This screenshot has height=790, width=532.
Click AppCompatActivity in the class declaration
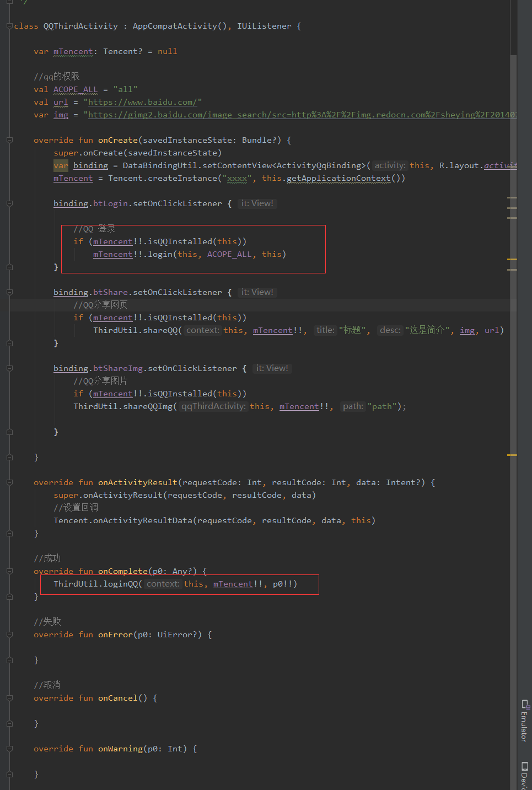tap(175, 26)
